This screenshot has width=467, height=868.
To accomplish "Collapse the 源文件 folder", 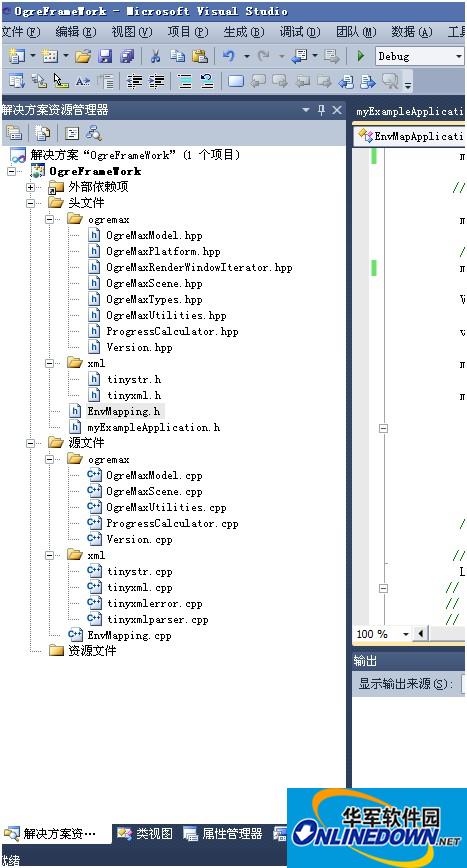I will tap(30, 443).
